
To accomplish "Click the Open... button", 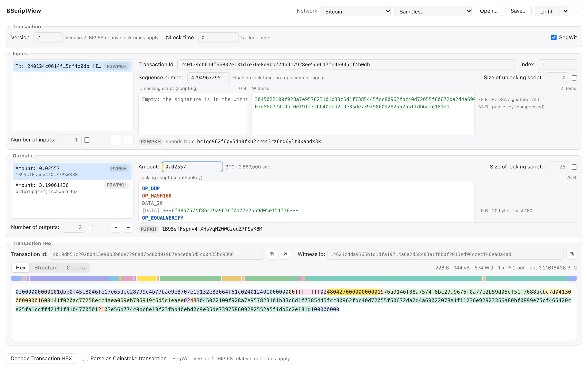I will pyautogui.click(x=488, y=11).
